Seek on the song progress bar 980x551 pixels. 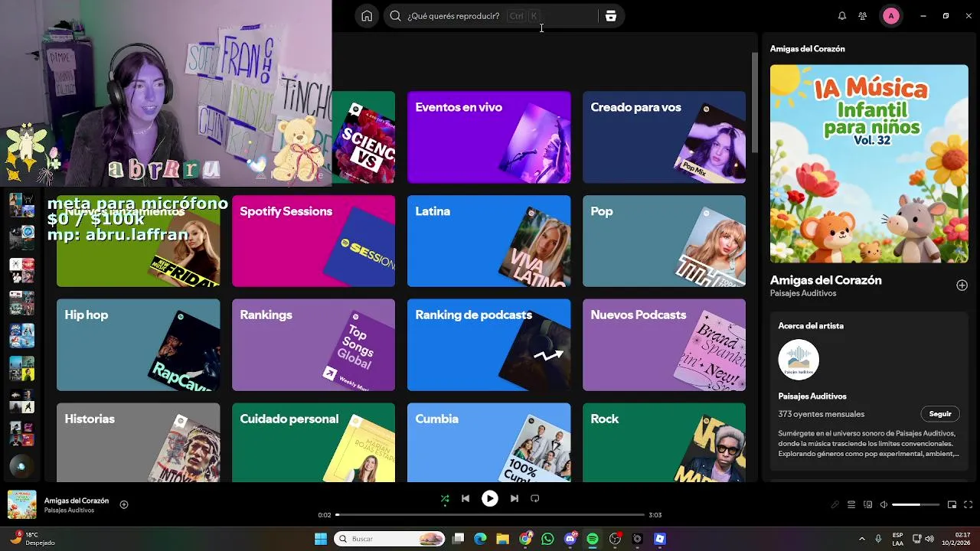point(490,515)
